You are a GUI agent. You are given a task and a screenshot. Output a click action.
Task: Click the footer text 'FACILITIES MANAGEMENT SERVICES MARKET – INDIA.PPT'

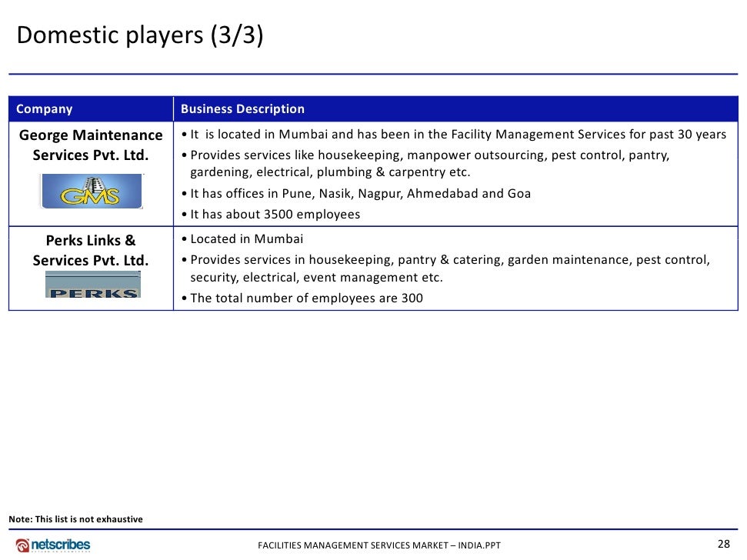click(379, 545)
